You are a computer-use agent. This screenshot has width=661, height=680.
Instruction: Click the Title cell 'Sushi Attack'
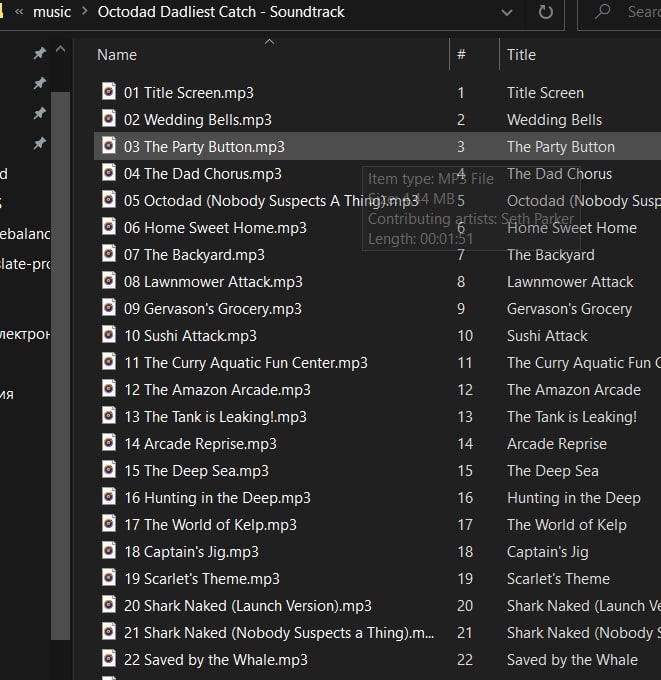coord(547,336)
